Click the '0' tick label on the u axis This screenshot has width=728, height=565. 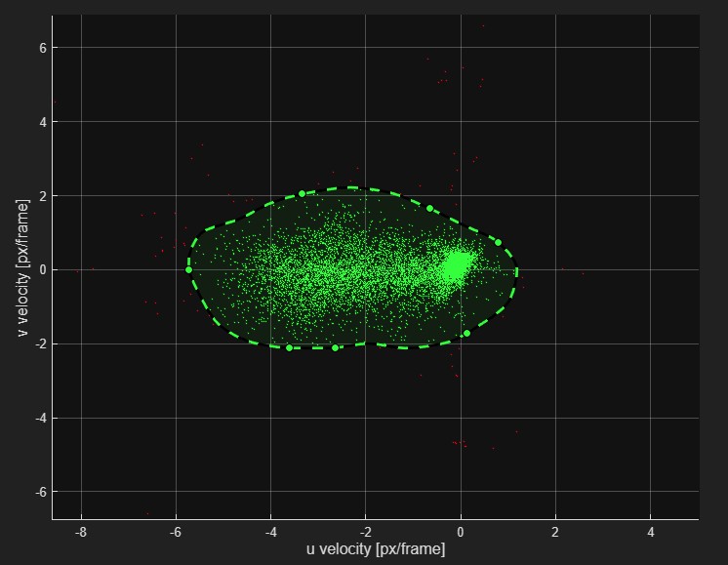pos(461,532)
